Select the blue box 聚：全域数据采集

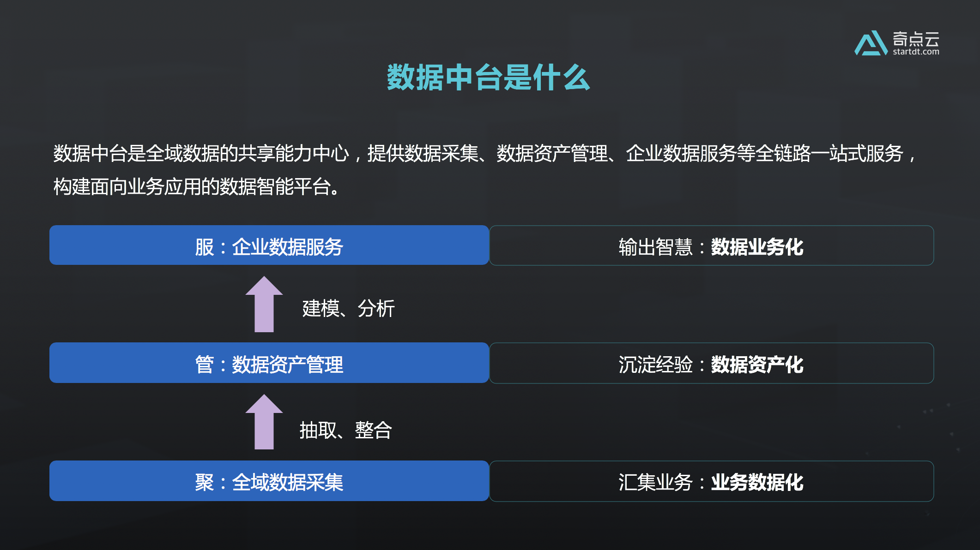[269, 481]
